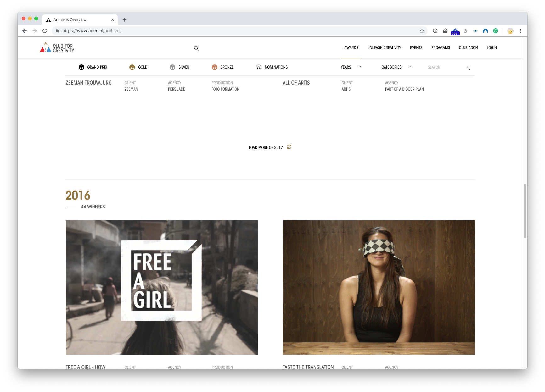The width and height of the screenshot is (545, 392).
Task: Open the Login link
Action: tap(492, 47)
